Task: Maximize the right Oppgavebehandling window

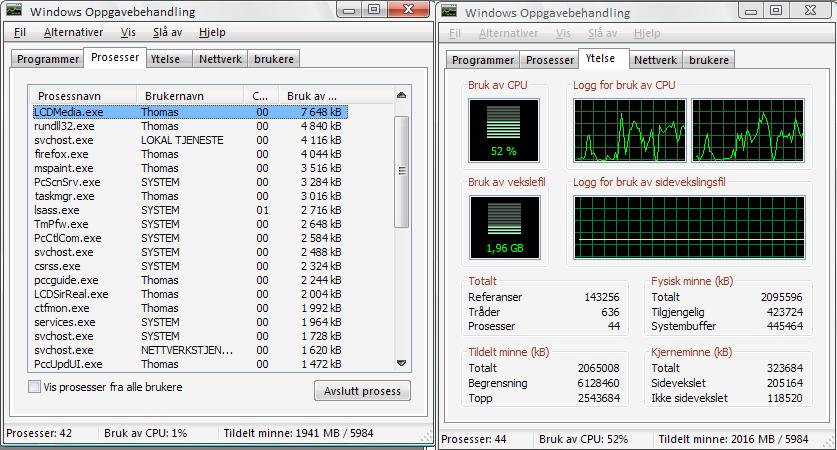Action: click(776, 11)
